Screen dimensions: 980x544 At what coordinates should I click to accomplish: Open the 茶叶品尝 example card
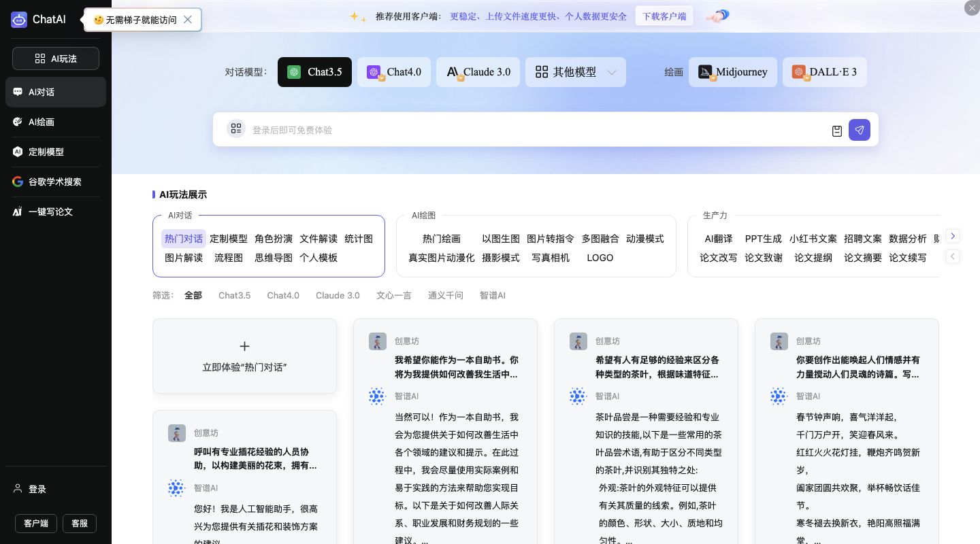646,431
